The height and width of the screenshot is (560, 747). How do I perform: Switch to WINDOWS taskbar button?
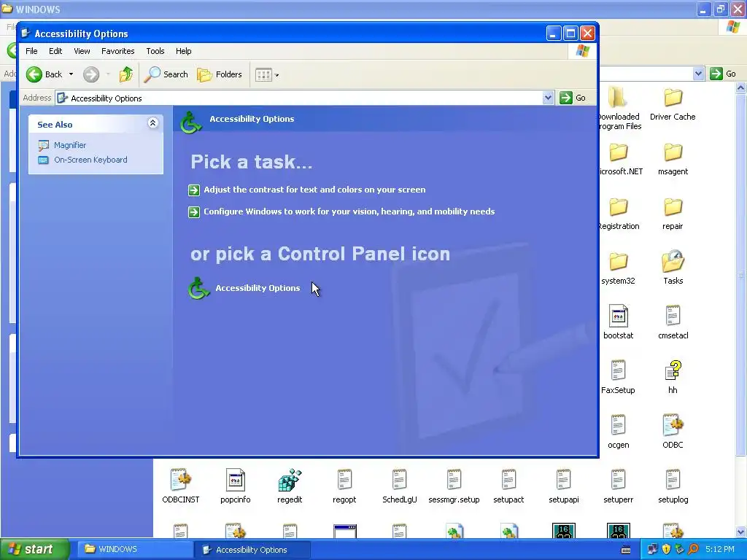pos(135,549)
